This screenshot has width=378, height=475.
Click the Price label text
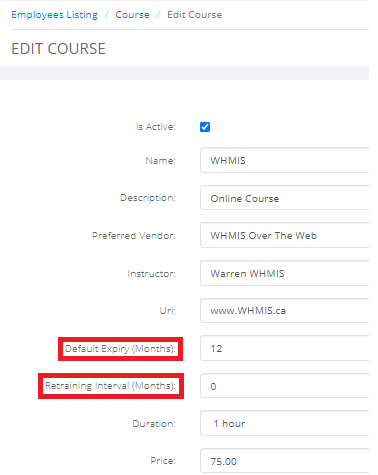163,461
